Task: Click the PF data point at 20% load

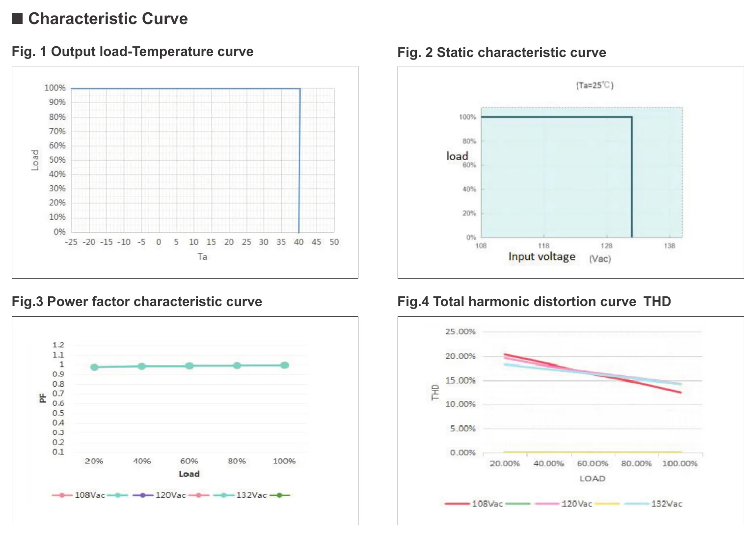Action: click(94, 367)
